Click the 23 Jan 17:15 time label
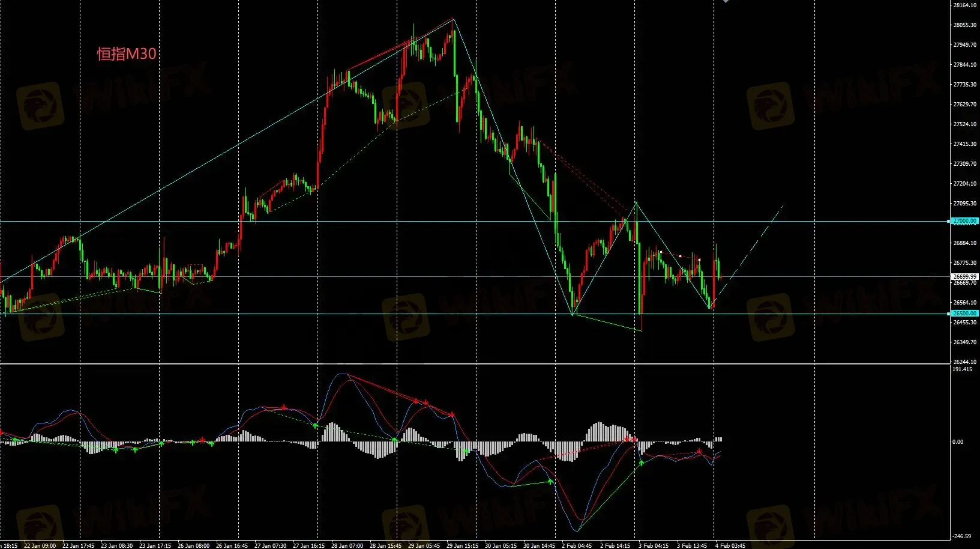 tap(155, 546)
